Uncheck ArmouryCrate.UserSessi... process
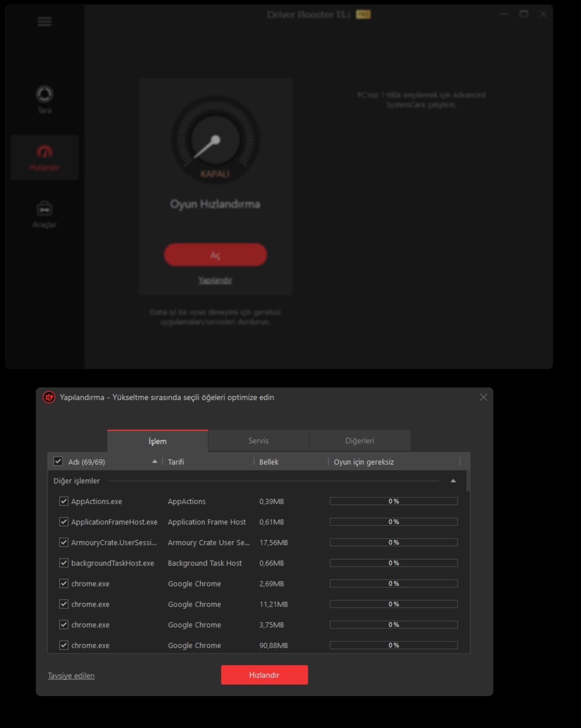581x728 pixels. (x=64, y=542)
